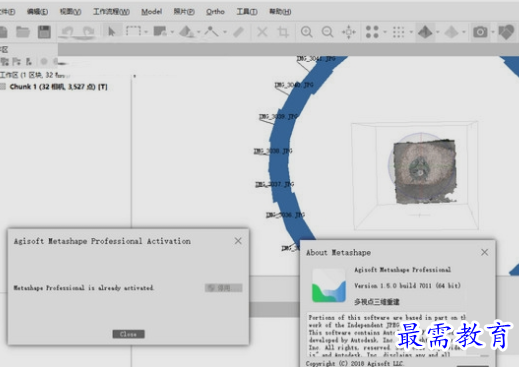Viewport: 519px width, 367px height.
Task: Save the project using the floppy disk icon
Action: [44, 32]
